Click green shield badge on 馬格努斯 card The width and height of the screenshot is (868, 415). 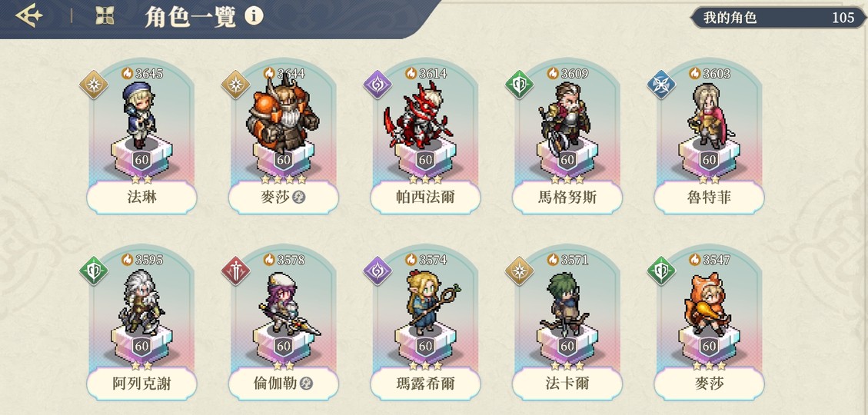[x=519, y=85]
